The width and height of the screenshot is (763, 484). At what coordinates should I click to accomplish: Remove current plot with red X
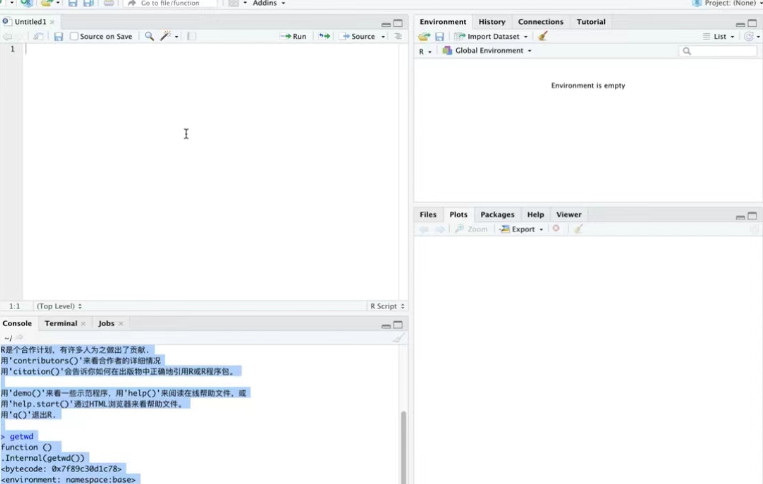point(556,228)
